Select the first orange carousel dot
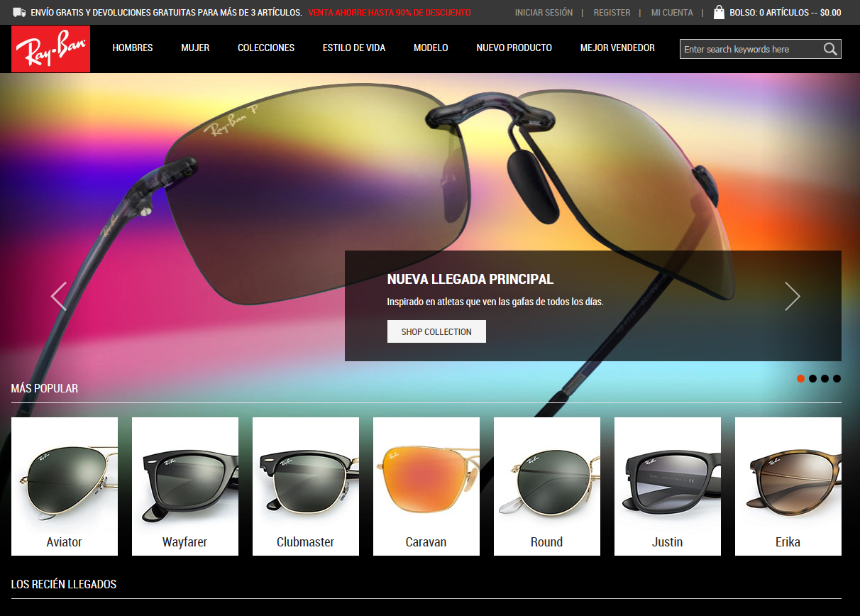 point(800,378)
